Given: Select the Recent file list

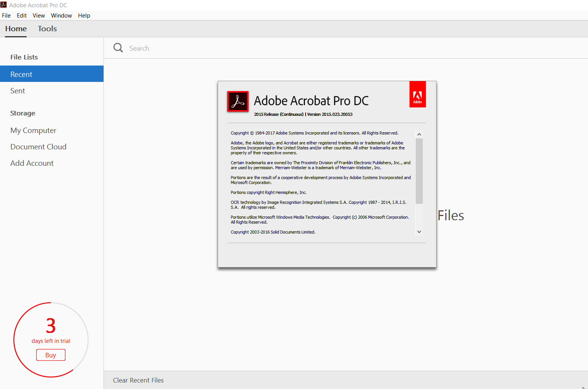Looking at the screenshot, I should (x=52, y=74).
